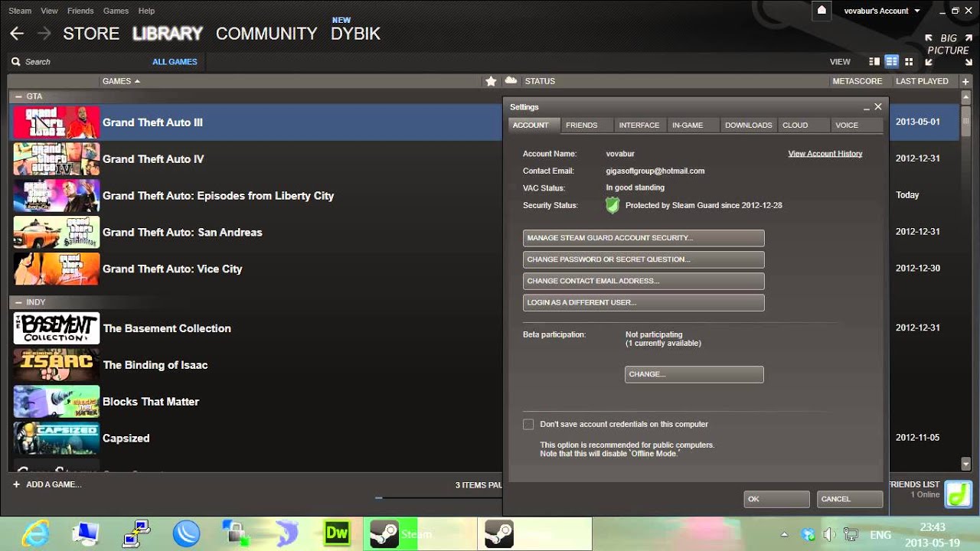The image size is (980, 551).
Task: Select Grand Theft Auto IV row
Action: point(255,159)
